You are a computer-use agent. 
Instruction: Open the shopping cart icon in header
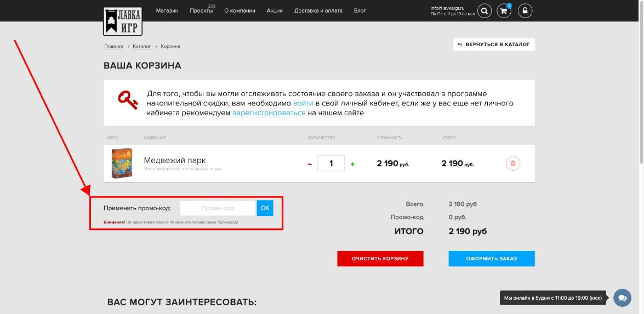504,10
